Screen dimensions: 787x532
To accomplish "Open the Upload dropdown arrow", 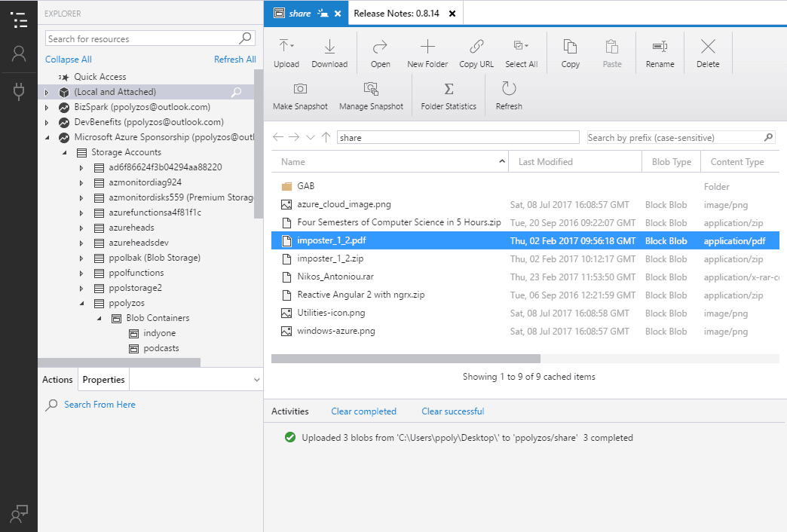I will tap(292, 46).
